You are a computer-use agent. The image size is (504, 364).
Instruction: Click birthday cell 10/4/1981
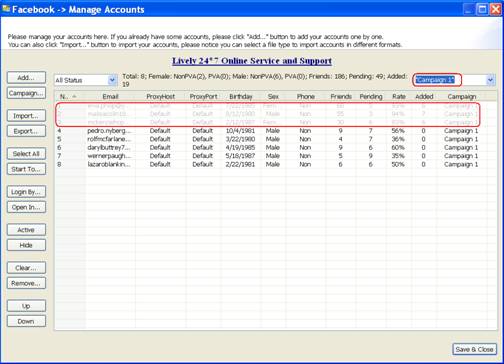point(240,131)
